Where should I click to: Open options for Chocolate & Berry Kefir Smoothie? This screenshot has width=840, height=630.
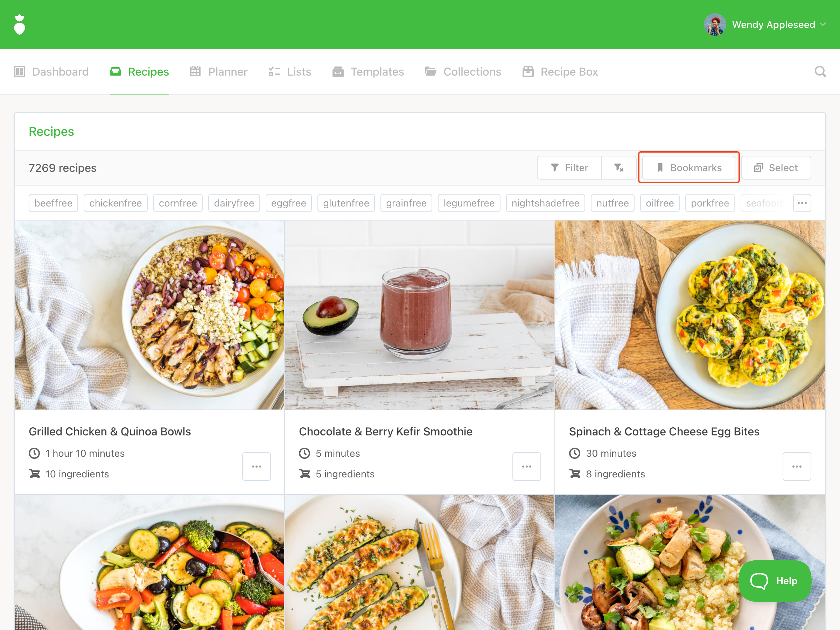pos(526,466)
